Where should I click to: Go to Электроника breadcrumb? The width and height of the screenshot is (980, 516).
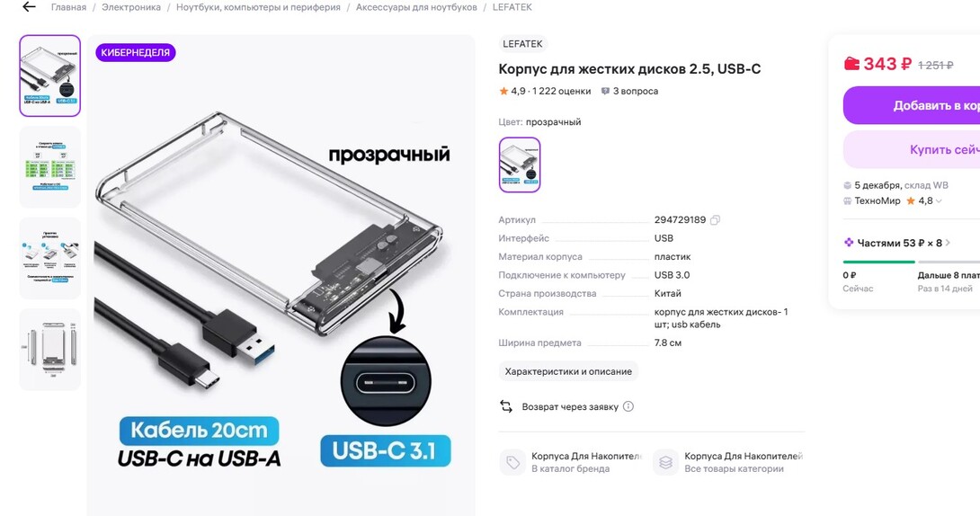(131, 7)
